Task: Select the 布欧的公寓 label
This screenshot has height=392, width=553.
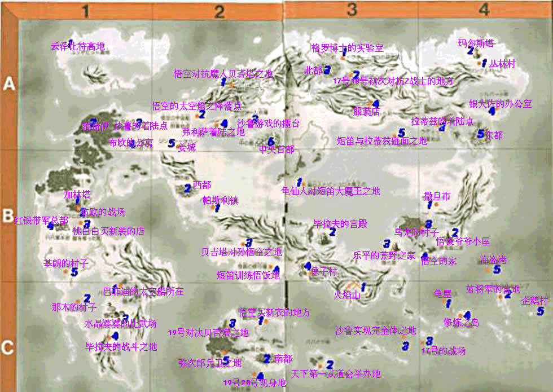Action: [x=130, y=143]
